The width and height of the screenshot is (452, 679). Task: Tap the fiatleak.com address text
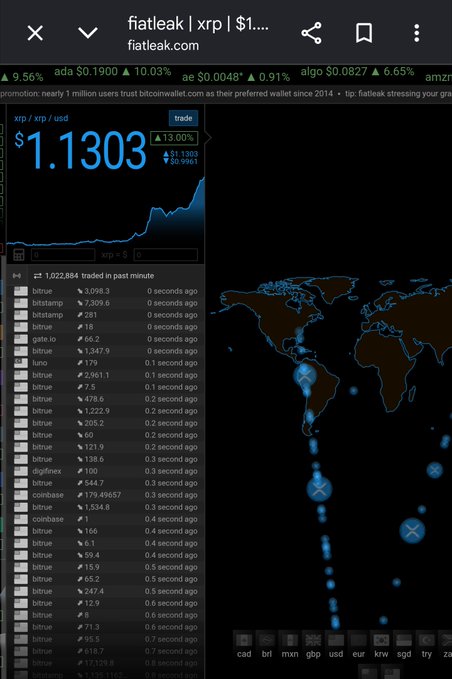163,45
